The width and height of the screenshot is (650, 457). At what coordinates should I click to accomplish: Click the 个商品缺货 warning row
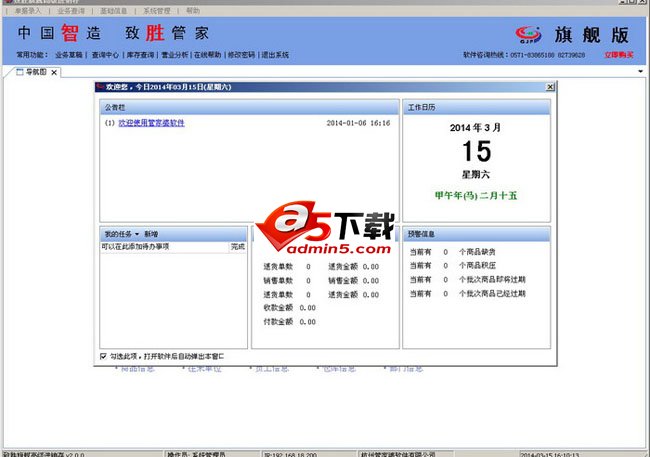[x=477, y=252]
